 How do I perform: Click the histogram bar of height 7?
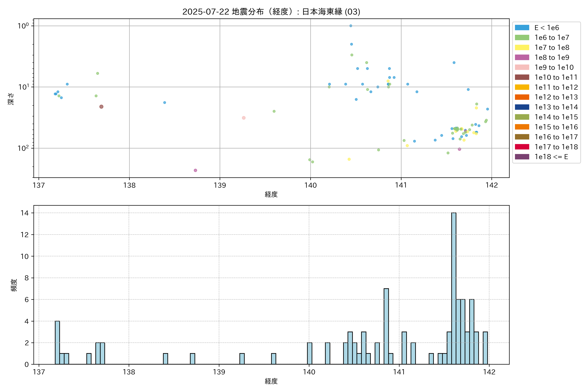pyautogui.click(x=386, y=326)
